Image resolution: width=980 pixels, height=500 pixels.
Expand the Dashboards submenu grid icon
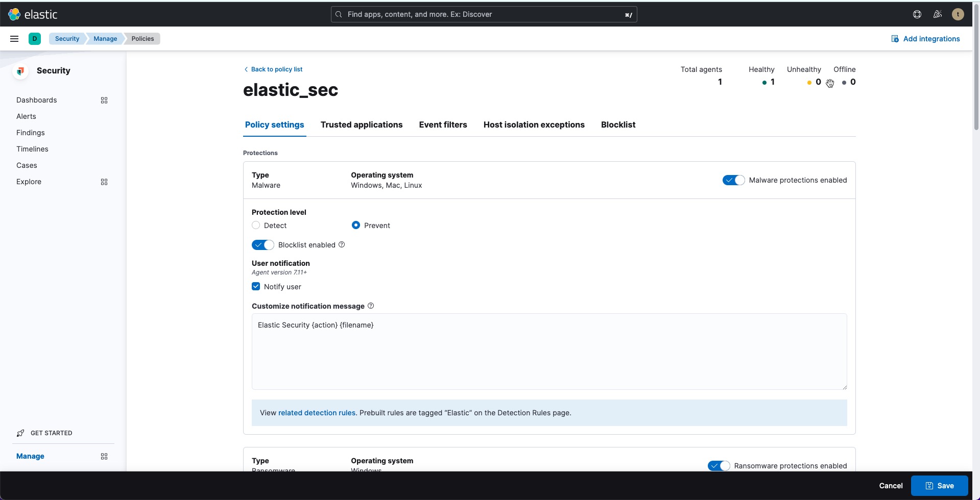coord(104,101)
